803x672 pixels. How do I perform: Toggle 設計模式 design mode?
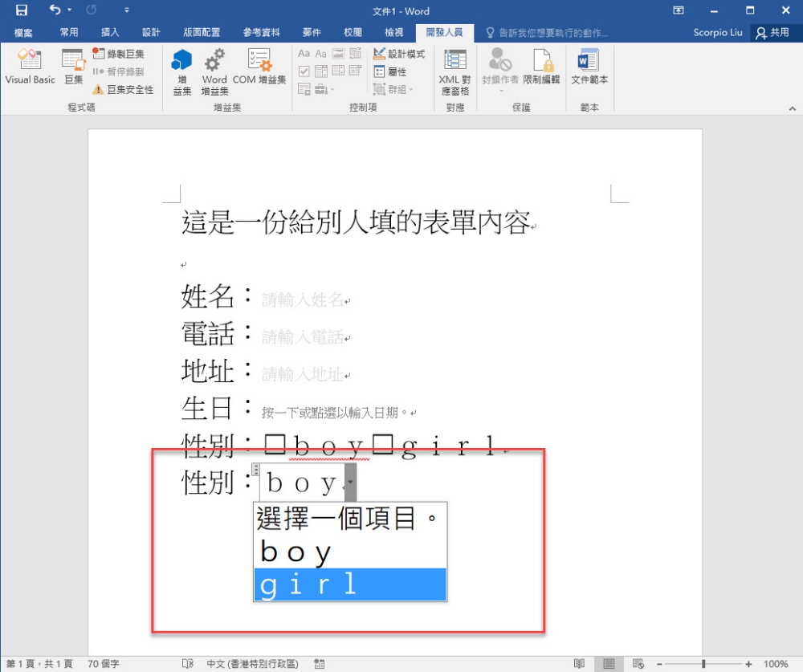click(399, 54)
